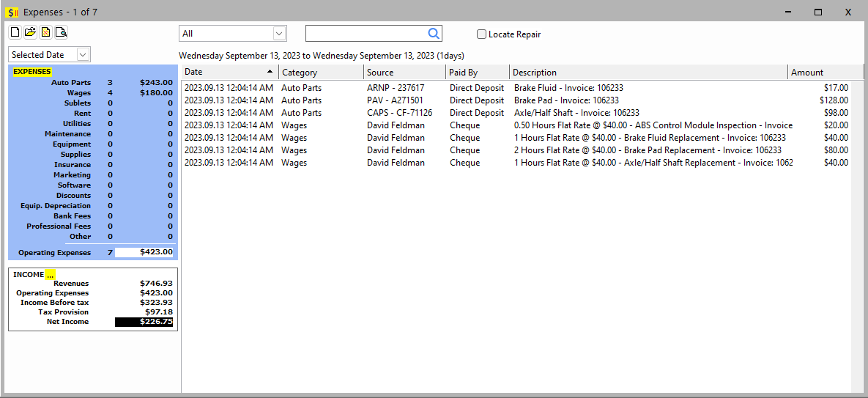
Task: Click the date range text for September 13, 2023
Action: [x=322, y=56]
